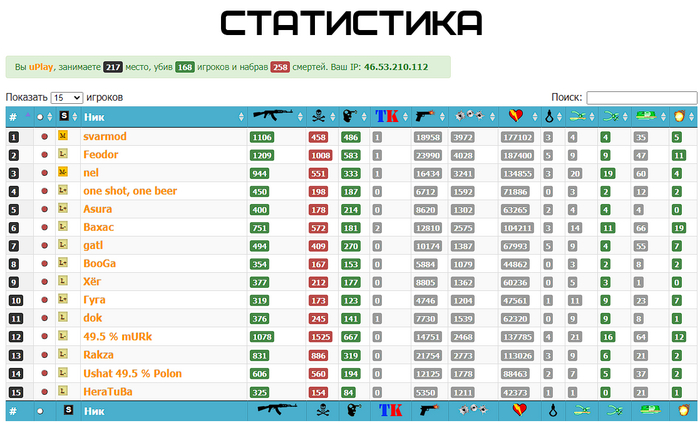Sort by S steam icon in header

click(64, 116)
